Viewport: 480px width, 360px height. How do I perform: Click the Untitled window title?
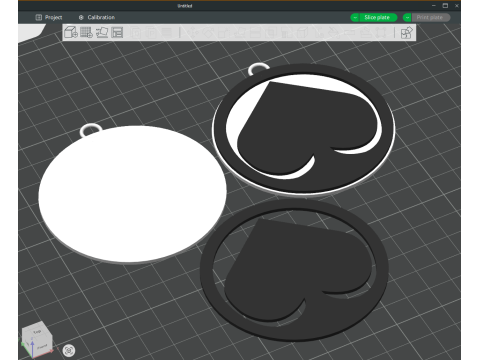(x=185, y=6)
